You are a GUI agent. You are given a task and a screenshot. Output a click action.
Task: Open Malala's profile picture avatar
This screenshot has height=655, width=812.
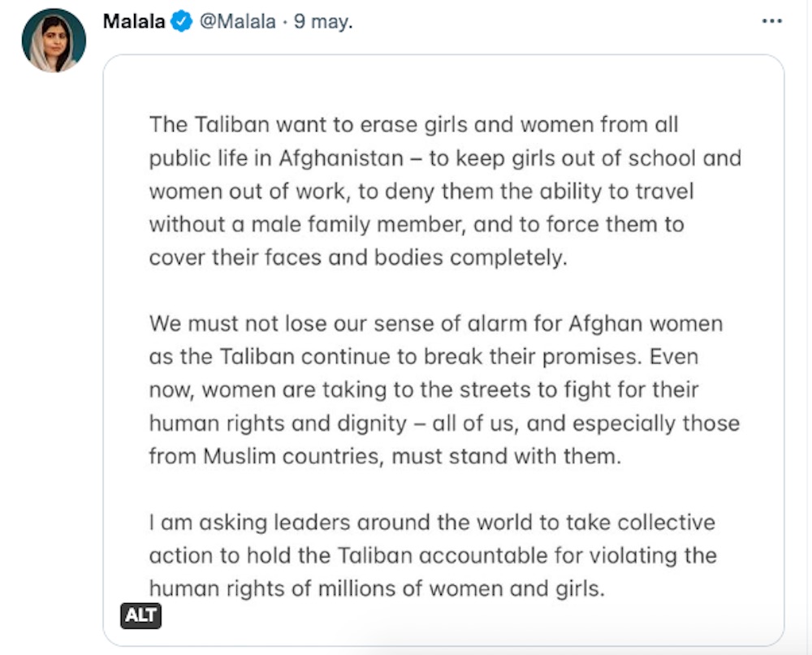54,41
